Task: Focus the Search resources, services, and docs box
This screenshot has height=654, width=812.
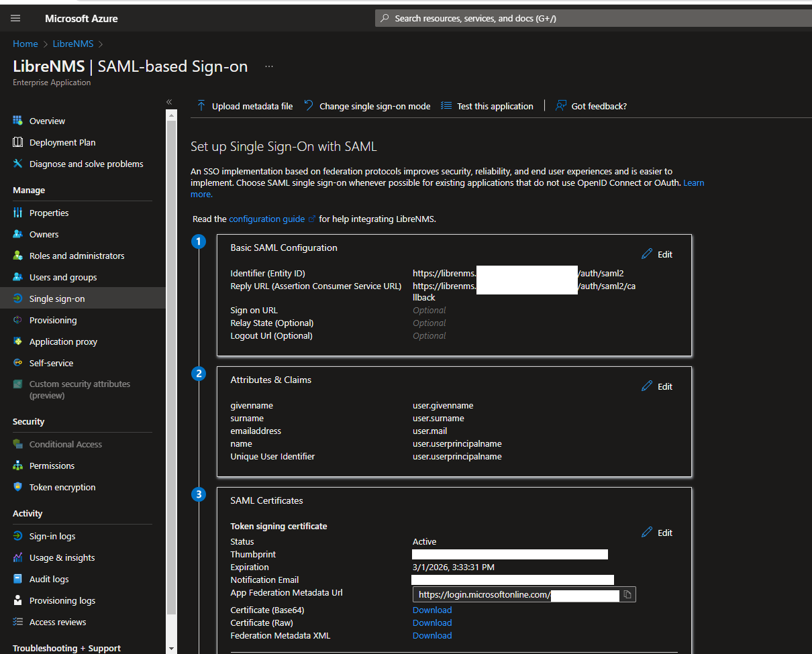Action: point(593,18)
